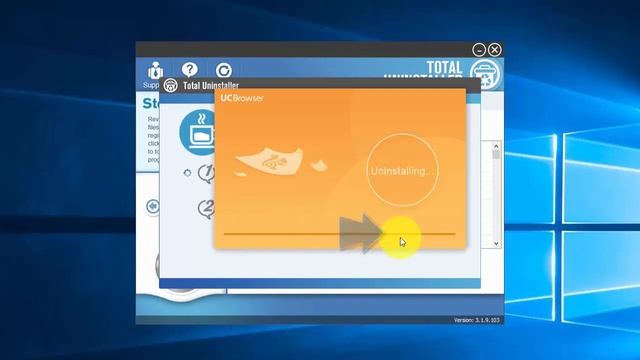Click the Refresh circular arrow icon
Screen dimensions: 640x360
[x=224, y=71]
